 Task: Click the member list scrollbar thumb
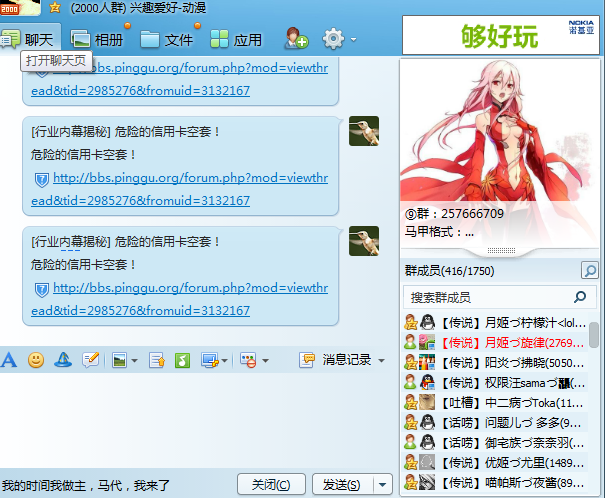[594, 335]
